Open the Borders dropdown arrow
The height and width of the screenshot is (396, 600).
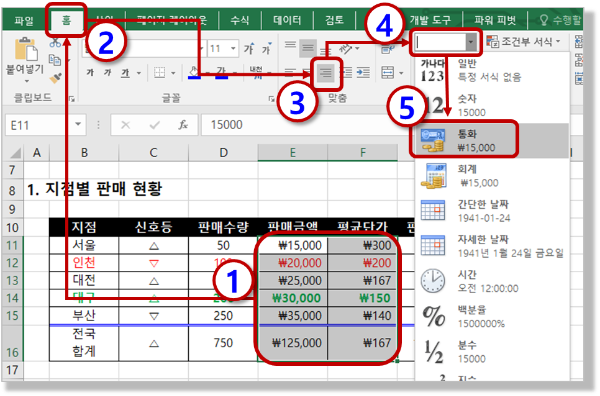point(173,73)
